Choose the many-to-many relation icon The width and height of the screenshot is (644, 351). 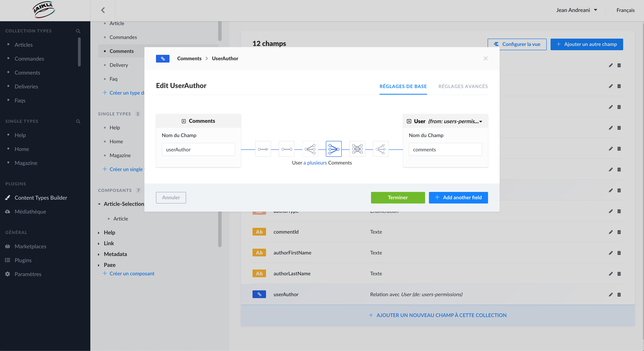pos(357,149)
